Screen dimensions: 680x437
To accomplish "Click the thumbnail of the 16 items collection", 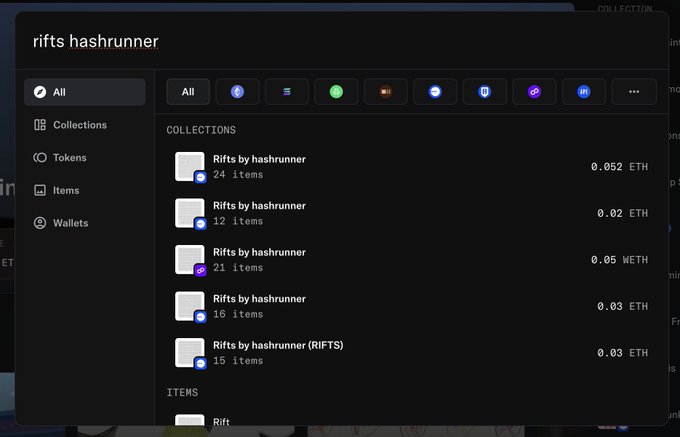I will point(190,306).
